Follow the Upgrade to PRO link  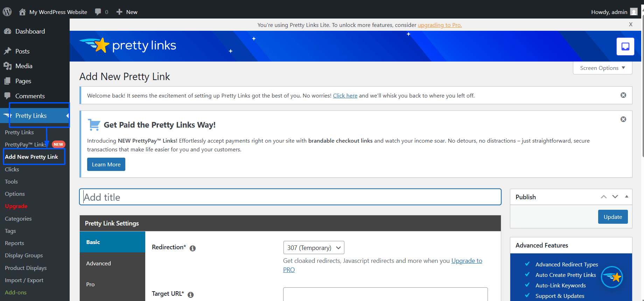pos(467,261)
